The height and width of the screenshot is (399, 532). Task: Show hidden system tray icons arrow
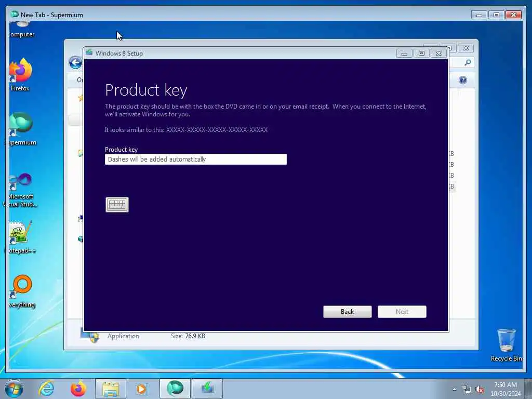[x=454, y=389]
